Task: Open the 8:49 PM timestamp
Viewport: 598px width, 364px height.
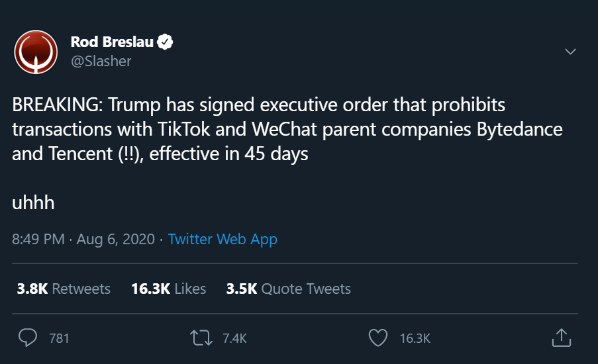Action: (38, 239)
